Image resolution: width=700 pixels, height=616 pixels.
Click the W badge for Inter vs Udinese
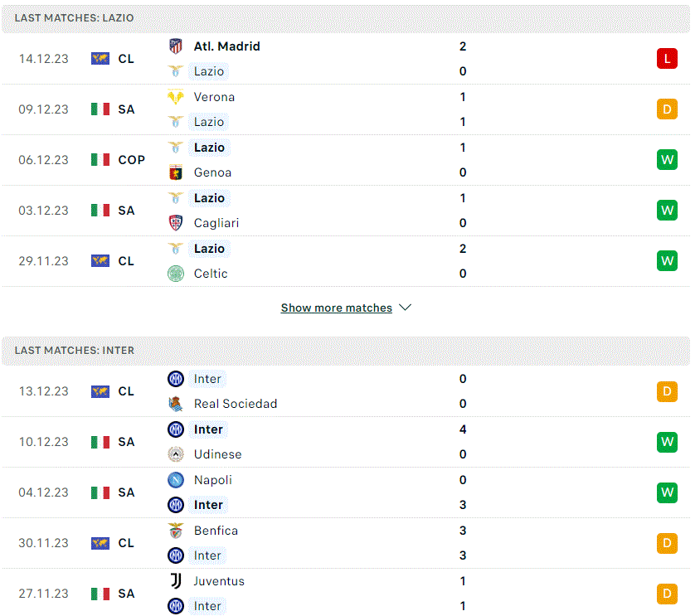click(667, 442)
